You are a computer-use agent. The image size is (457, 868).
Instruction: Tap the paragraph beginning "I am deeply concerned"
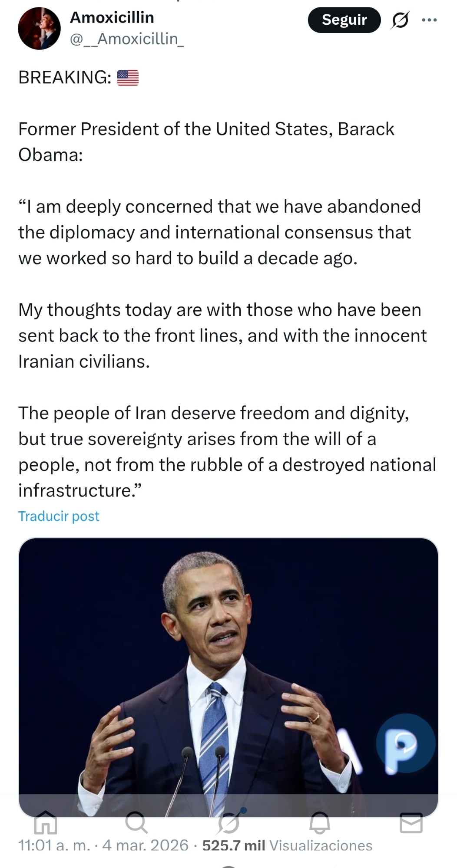[219, 232]
